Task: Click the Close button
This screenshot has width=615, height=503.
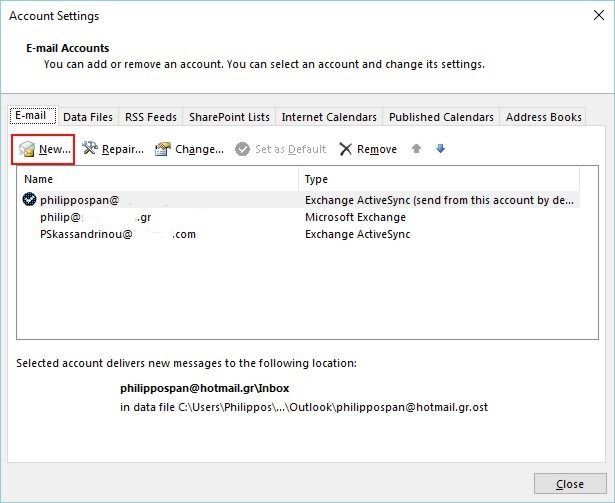Action: (x=570, y=484)
